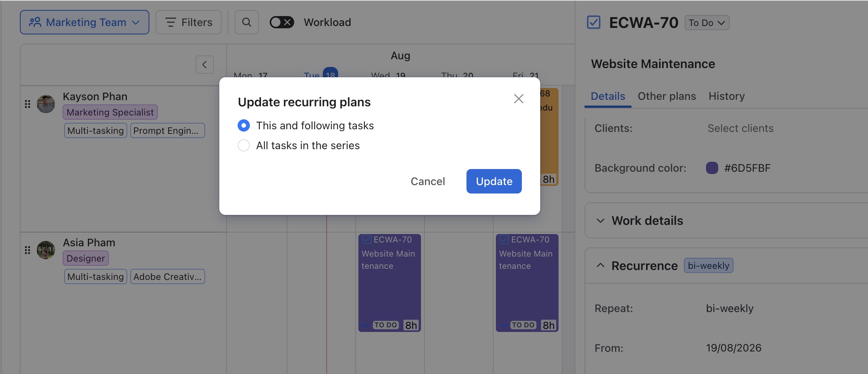This screenshot has height=374, width=868.
Task: Select All tasks in the series option
Action: 244,145
